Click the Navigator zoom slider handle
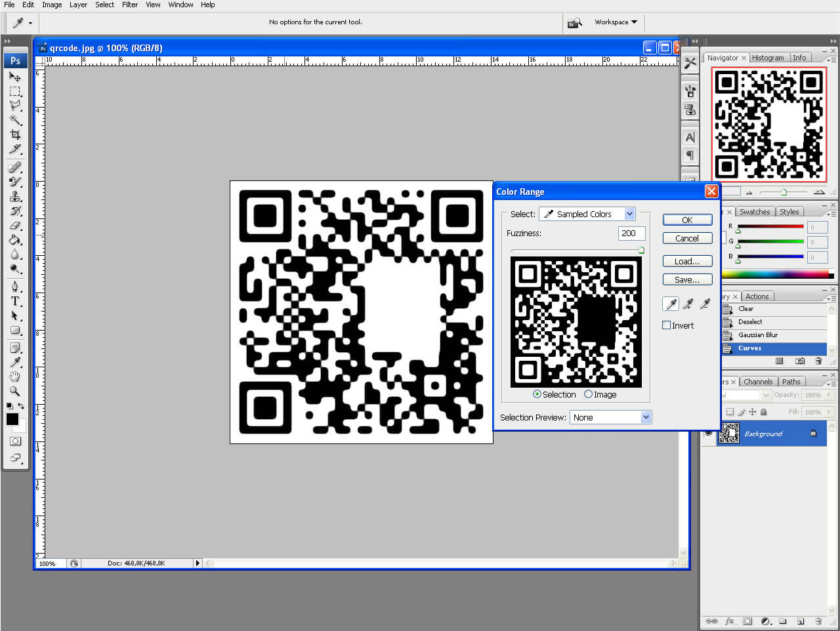 pyautogui.click(x=784, y=192)
